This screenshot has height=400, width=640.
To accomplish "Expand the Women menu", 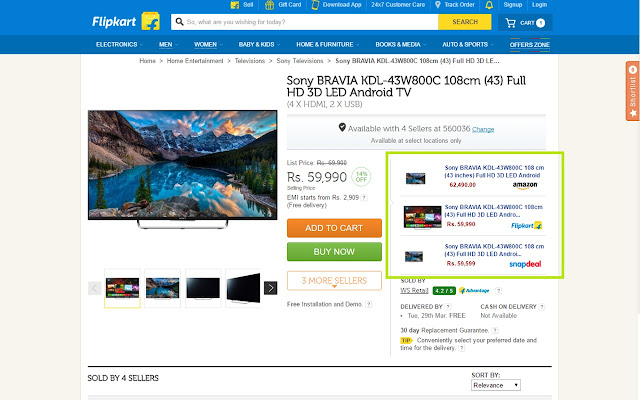I will 208,44.
